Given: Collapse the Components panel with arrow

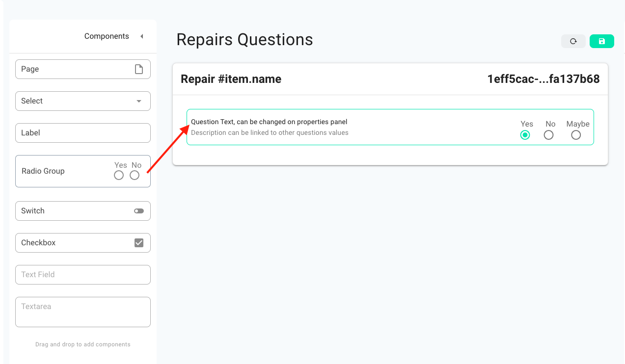Looking at the screenshot, I should pos(141,36).
